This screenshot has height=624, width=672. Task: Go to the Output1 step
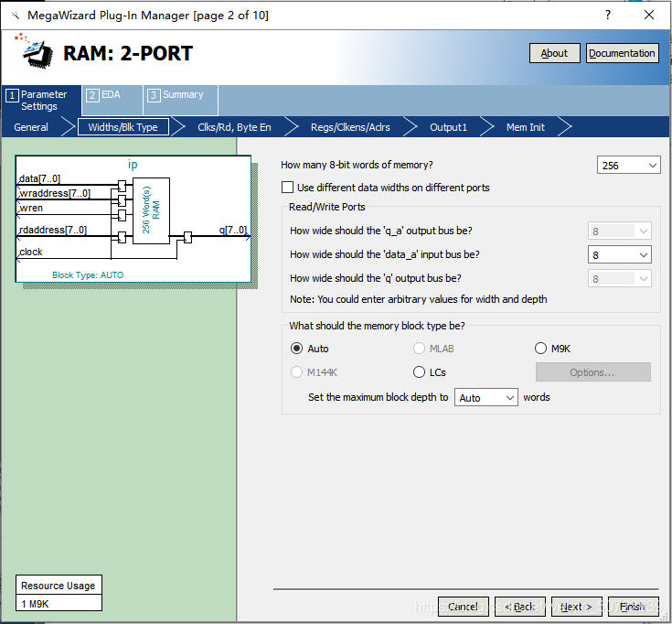click(448, 127)
